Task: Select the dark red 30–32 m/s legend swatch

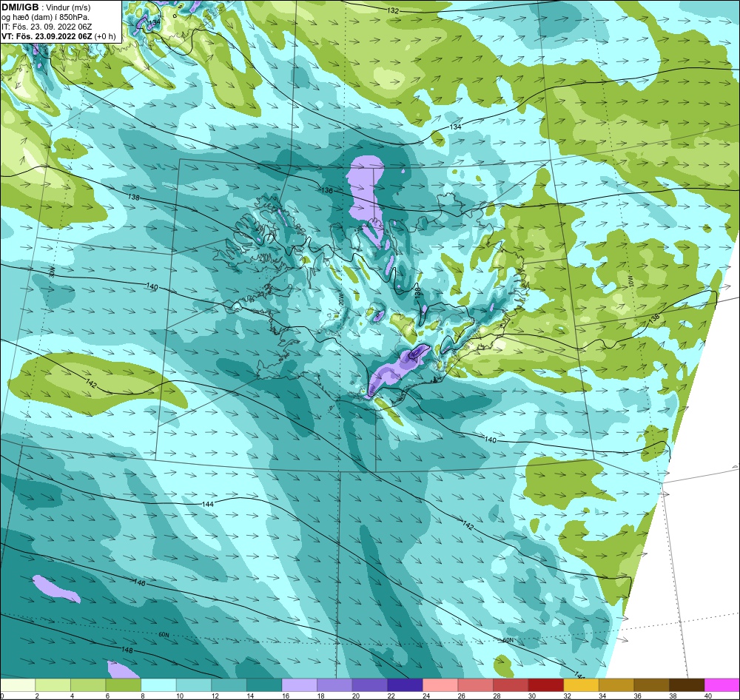Action: 545,685
